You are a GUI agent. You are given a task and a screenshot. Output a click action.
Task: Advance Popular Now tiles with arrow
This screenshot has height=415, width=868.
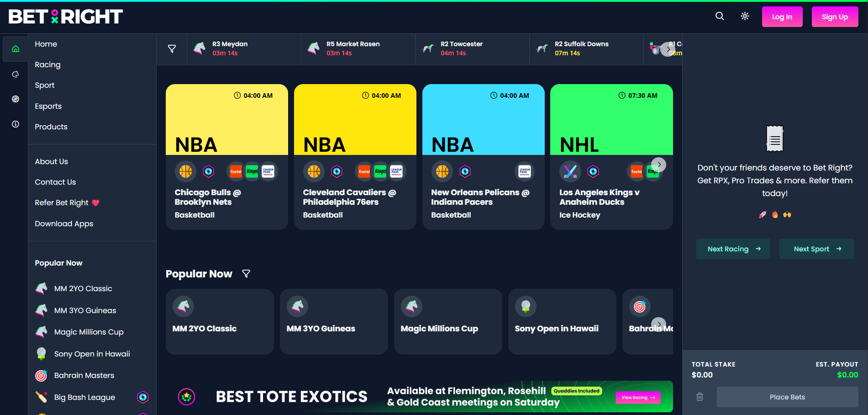coord(659,325)
